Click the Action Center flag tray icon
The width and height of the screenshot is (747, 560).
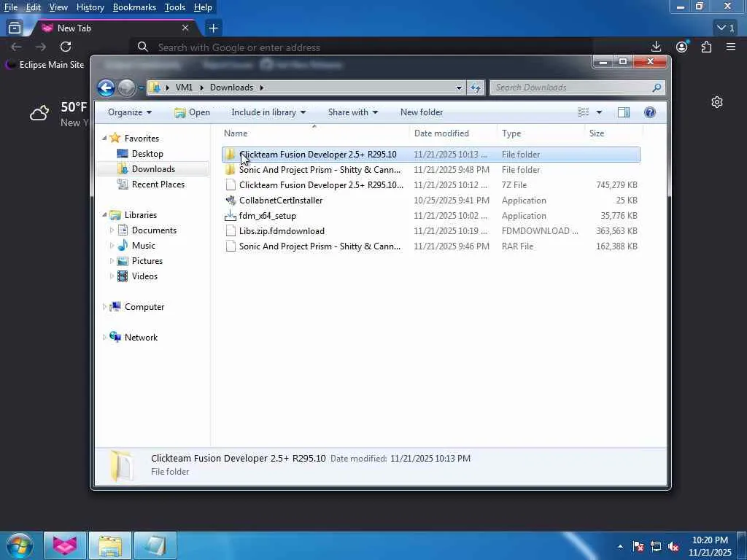pyautogui.click(x=638, y=546)
